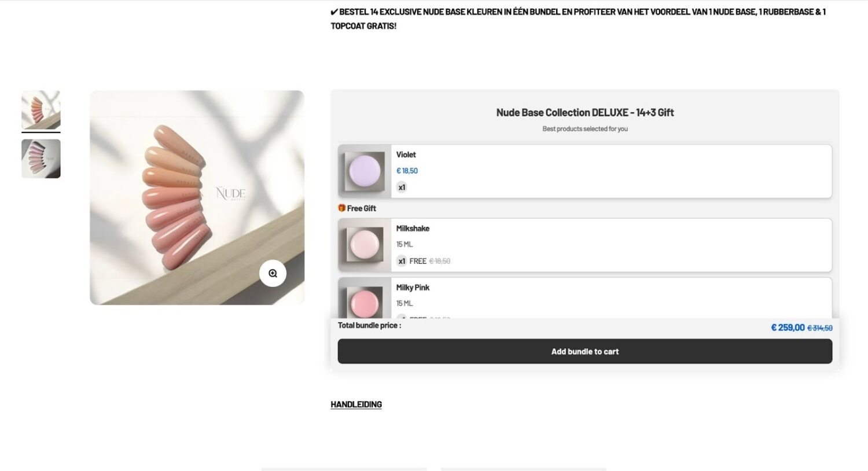Click the x1 quantity badge for Violet
Viewport: 868px width, 471px height.
pyautogui.click(x=402, y=187)
